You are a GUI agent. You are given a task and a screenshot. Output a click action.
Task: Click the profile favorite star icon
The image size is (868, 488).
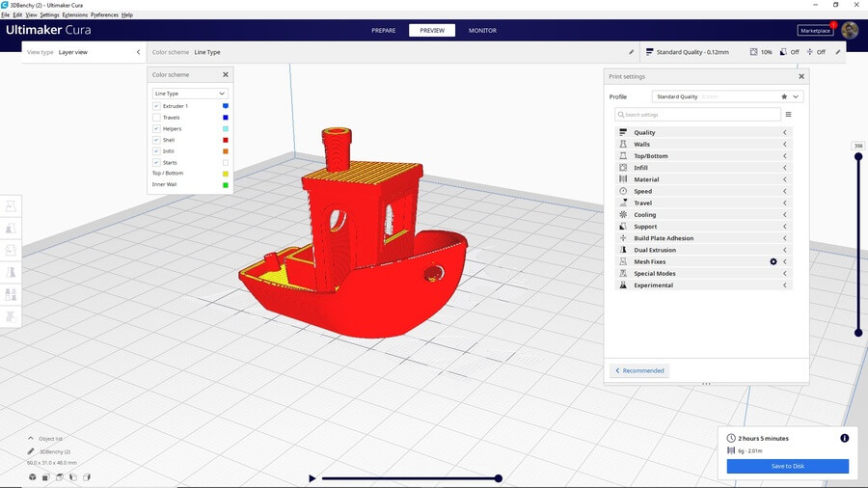pyautogui.click(x=784, y=96)
